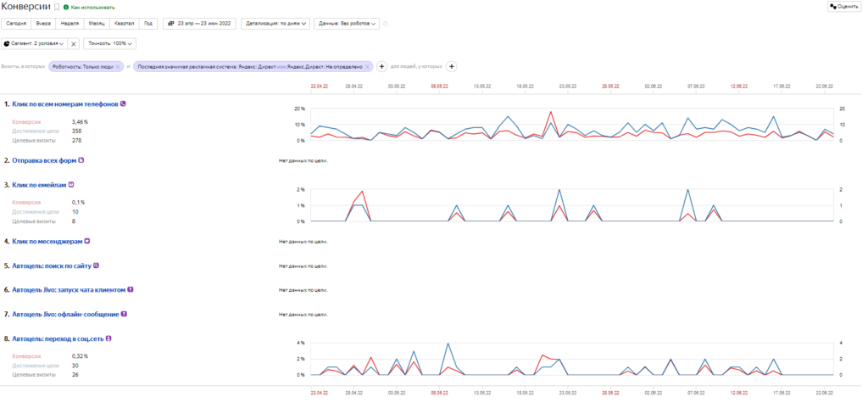
Task: Open goal 'Клик по всем номерам телефонов'
Action: pos(64,103)
